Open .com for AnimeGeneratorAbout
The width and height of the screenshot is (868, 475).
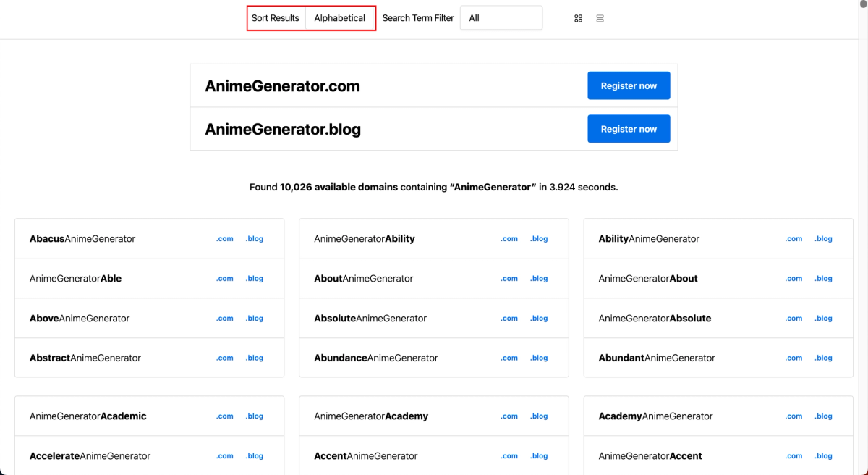794,279
